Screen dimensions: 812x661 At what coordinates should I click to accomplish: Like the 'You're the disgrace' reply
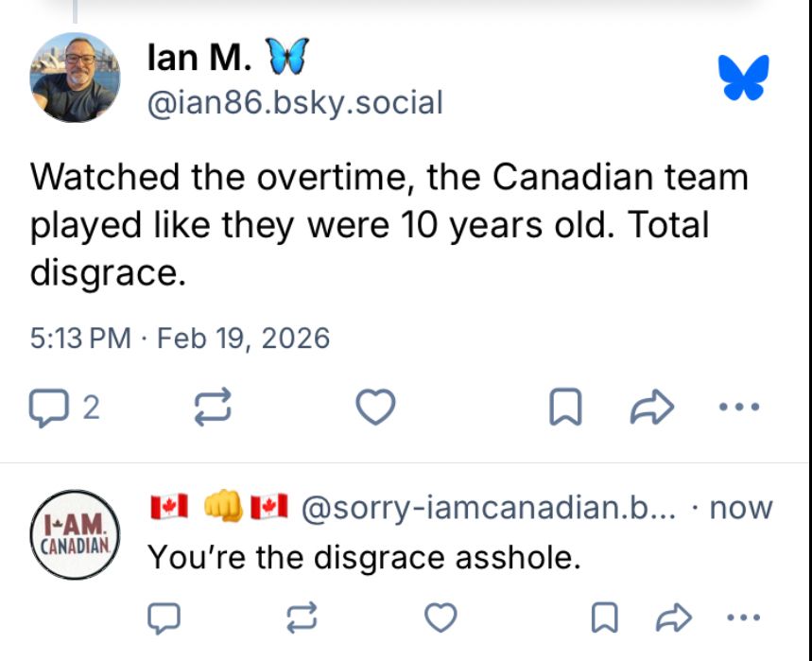point(441,618)
